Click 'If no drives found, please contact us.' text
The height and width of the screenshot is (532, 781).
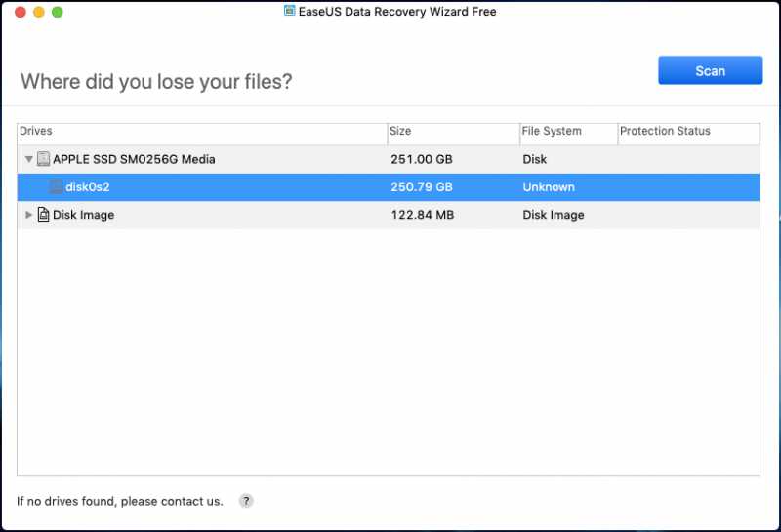coord(119,501)
